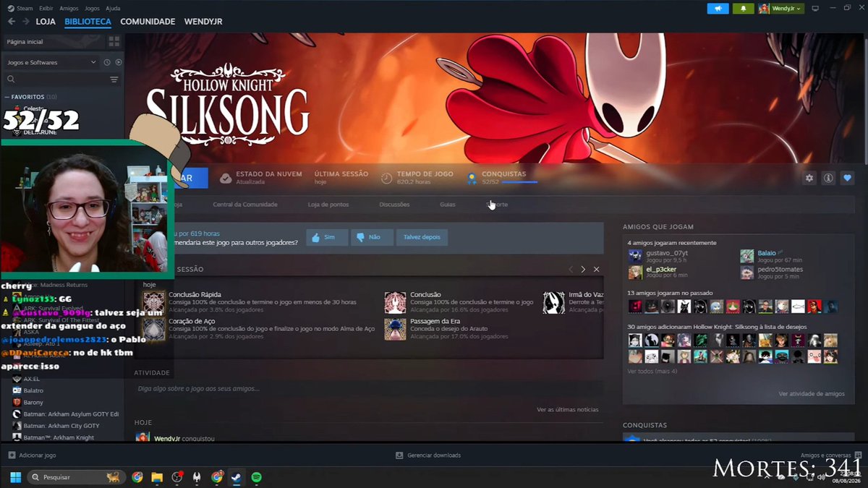This screenshot has width=868, height=488.
Task: Open WENDYJR profile tab
Action: [203, 22]
